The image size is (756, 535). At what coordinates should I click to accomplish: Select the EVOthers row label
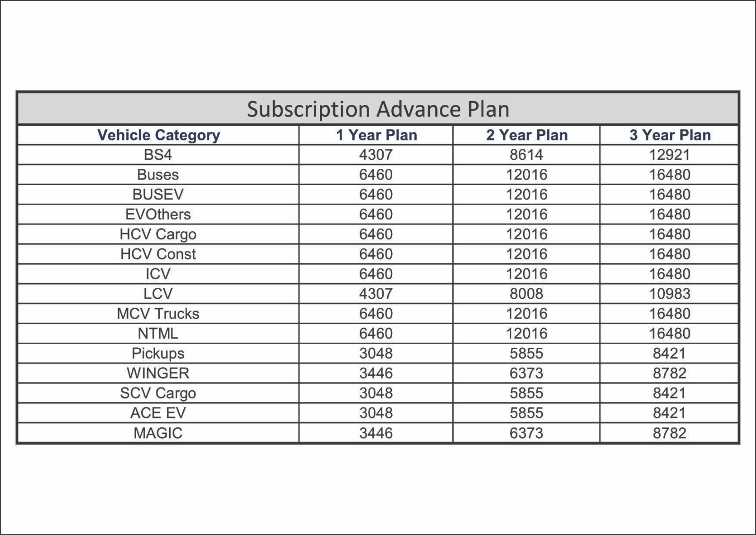point(158,215)
